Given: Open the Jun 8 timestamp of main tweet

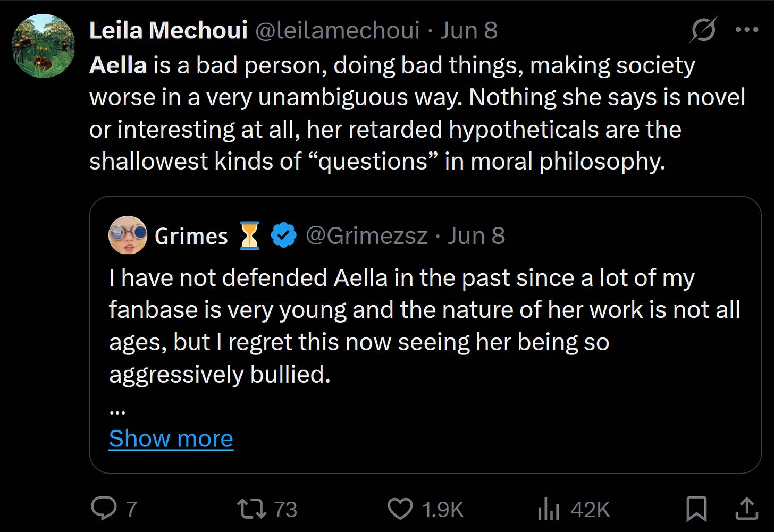Looking at the screenshot, I should coord(468,30).
